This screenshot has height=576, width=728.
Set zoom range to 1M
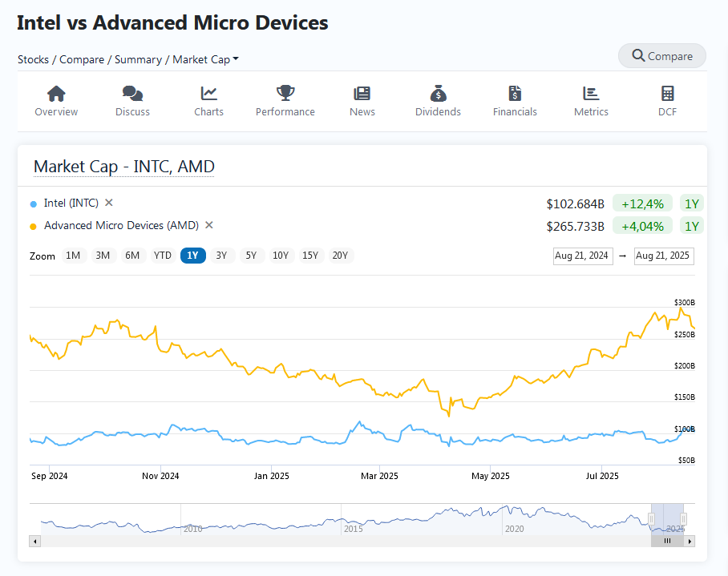73,256
